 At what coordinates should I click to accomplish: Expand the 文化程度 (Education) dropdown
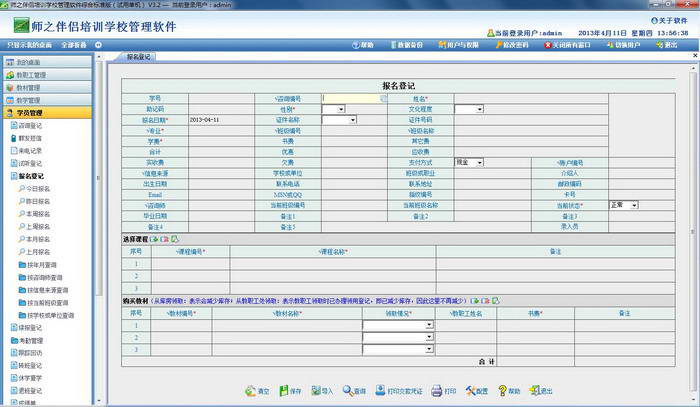coord(479,109)
